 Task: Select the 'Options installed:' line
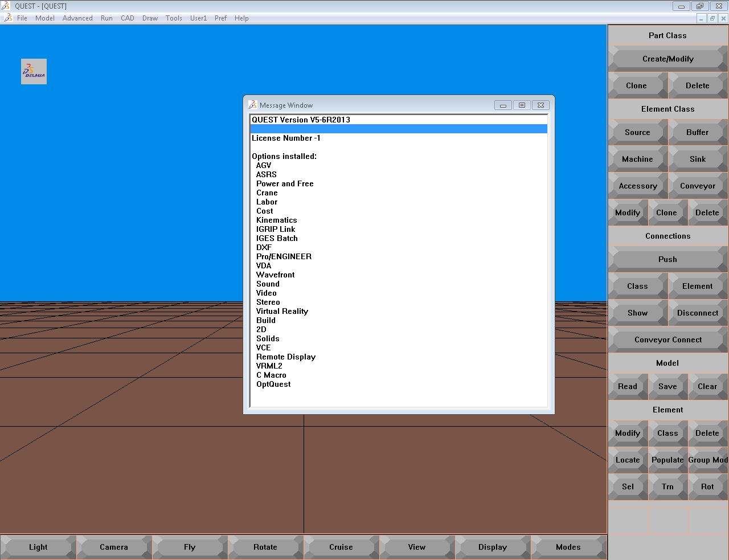[x=399, y=156]
